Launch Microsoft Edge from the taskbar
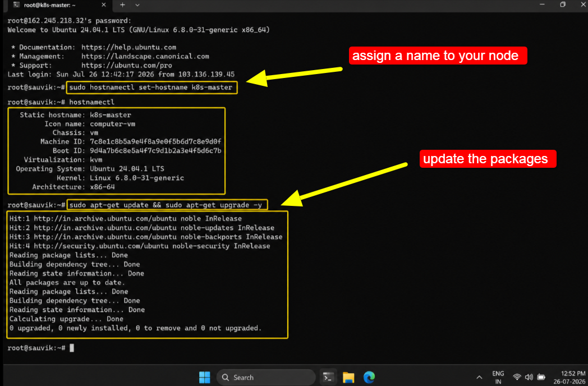Viewport: 588px width, 386px height. coord(369,377)
